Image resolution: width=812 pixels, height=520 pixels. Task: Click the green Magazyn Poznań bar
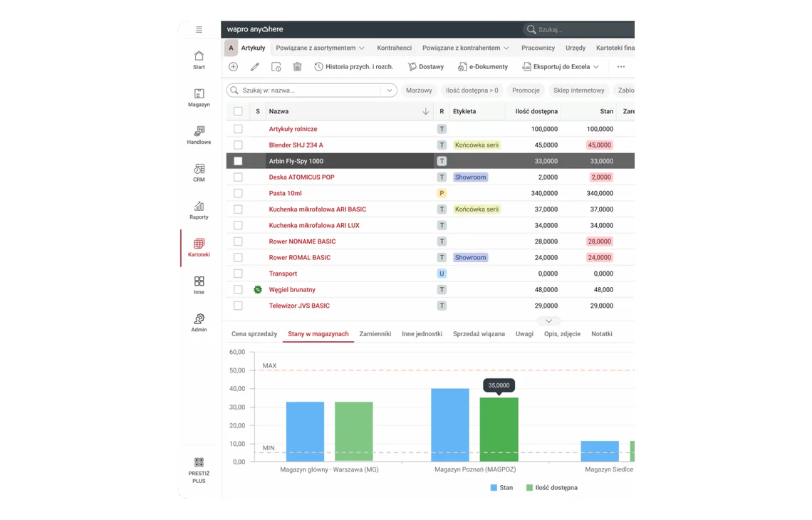point(499,430)
